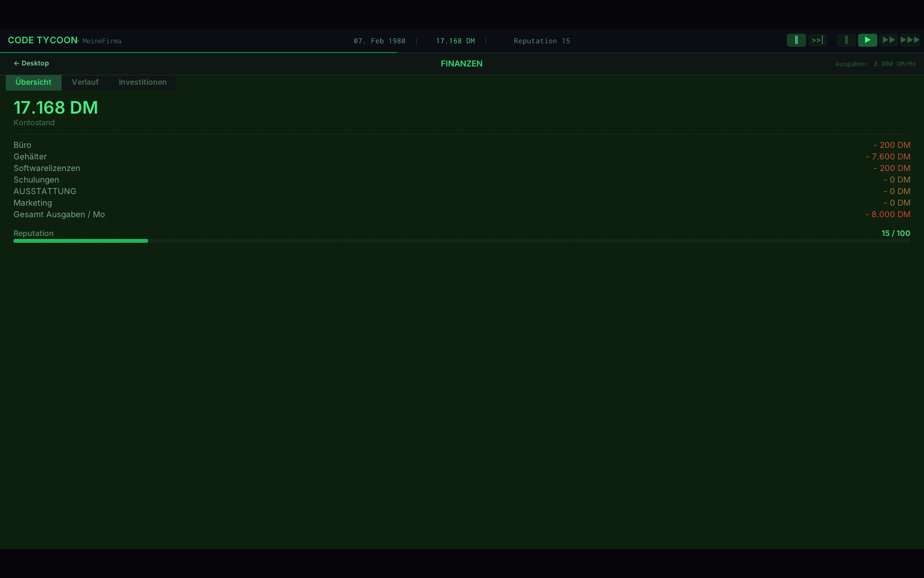The height and width of the screenshot is (578, 924).
Task: Switch to the Verlauf tab
Action: (x=85, y=82)
